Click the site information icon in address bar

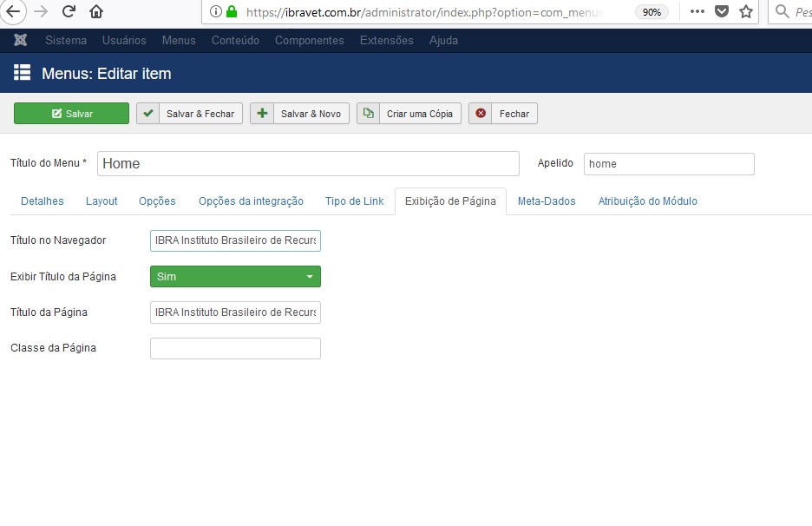(x=216, y=13)
